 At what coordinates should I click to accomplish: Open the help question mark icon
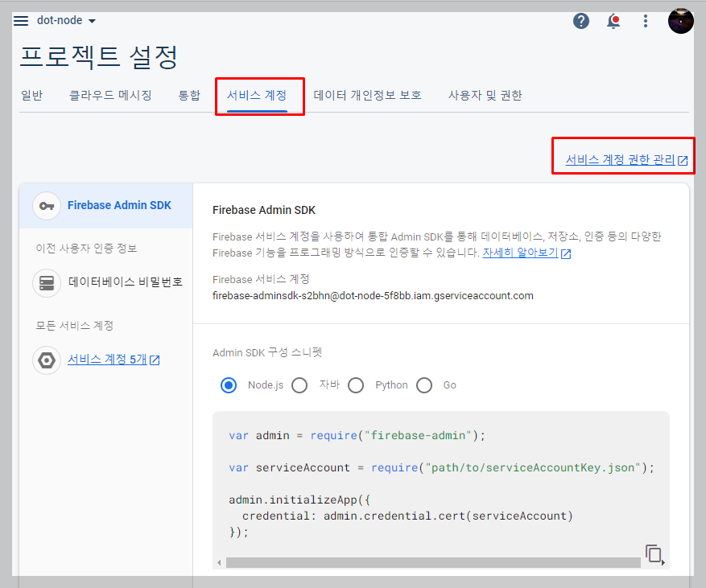[x=581, y=21]
